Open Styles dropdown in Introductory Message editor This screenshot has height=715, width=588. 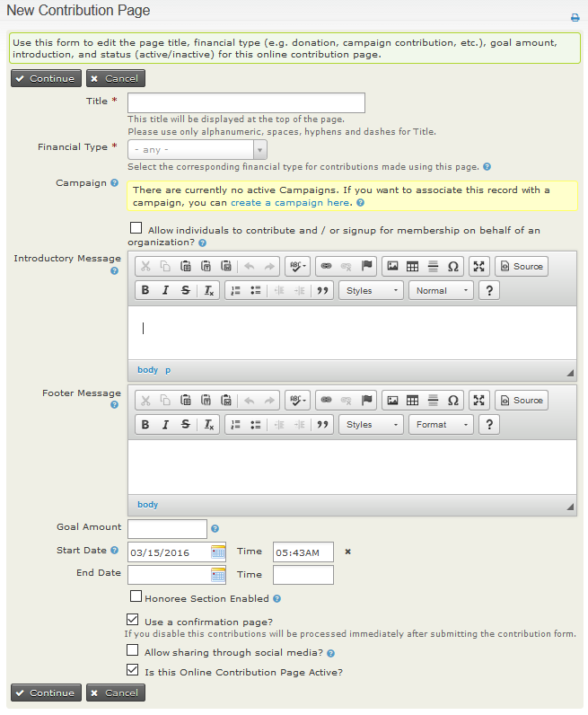(x=372, y=290)
